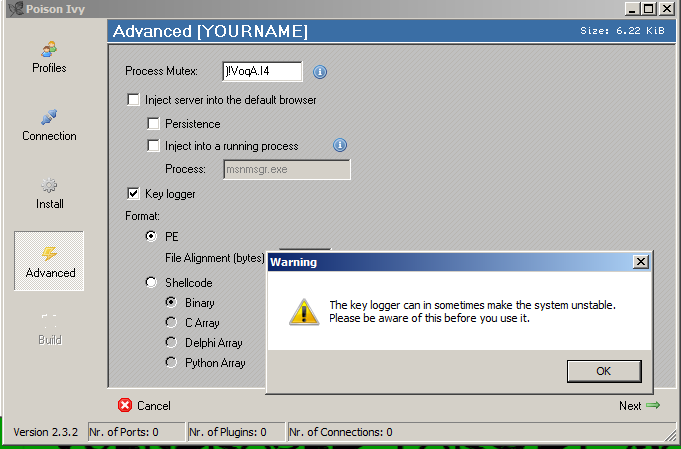Click the Nr. of Ports status entry
Screen dimensions: 681x449
click(x=136, y=432)
